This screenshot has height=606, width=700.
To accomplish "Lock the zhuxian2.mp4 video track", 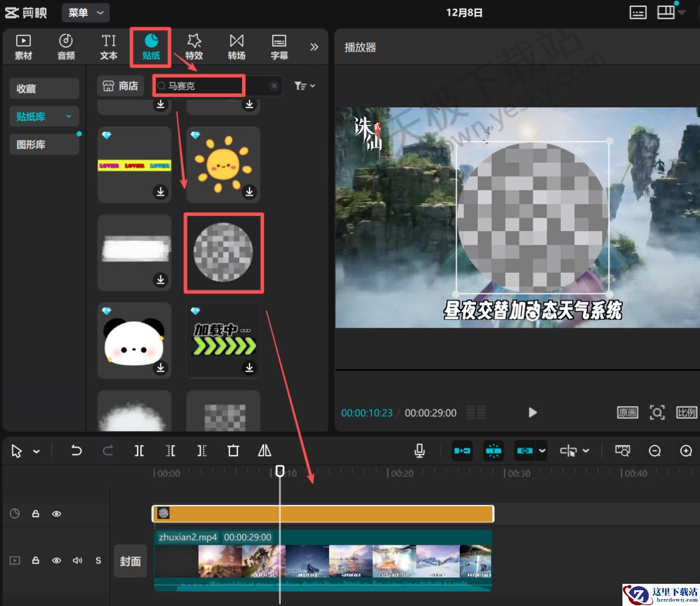I will click(36, 561).
